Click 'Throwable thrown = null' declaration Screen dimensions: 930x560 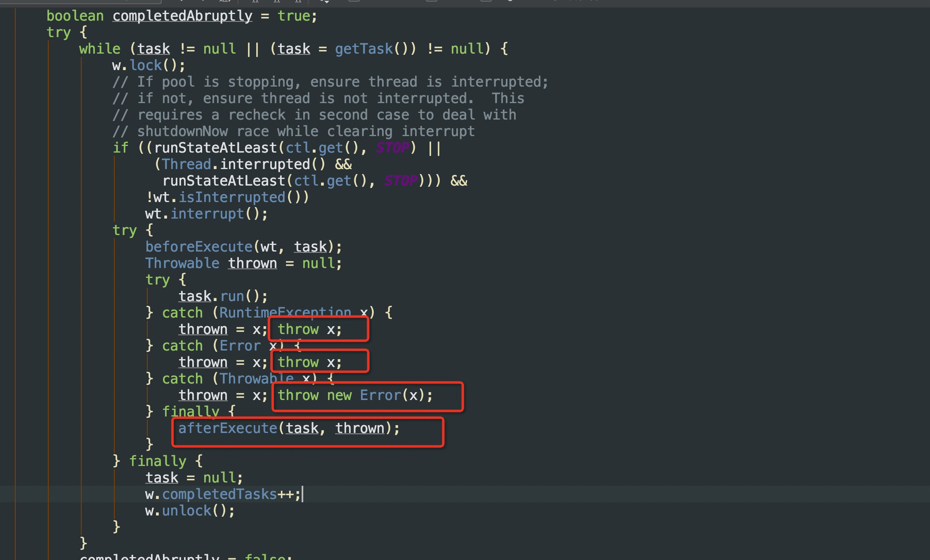(x=243, y=264)
